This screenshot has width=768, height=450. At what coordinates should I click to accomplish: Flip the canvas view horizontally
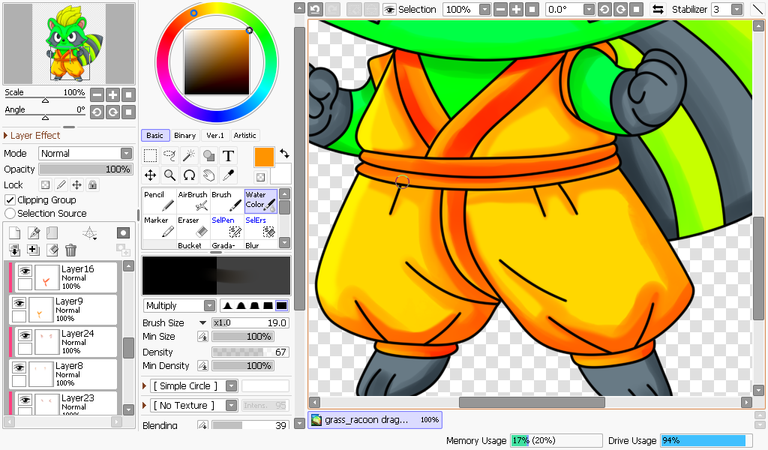(x=658, y=9)
